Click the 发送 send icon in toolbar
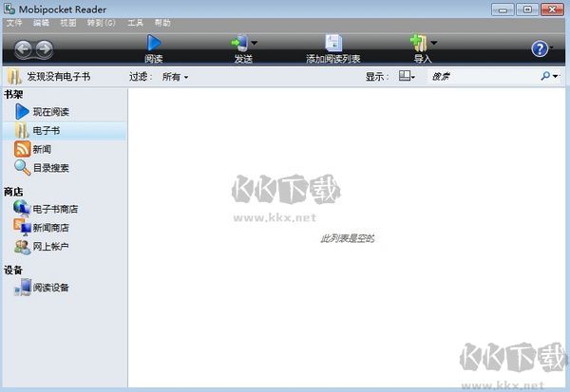Viewport: 570px width, 392px height. pos(240,43)
